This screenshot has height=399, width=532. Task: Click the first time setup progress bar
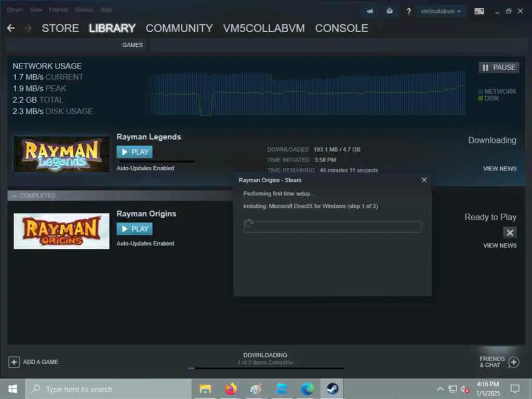[332, 227]
